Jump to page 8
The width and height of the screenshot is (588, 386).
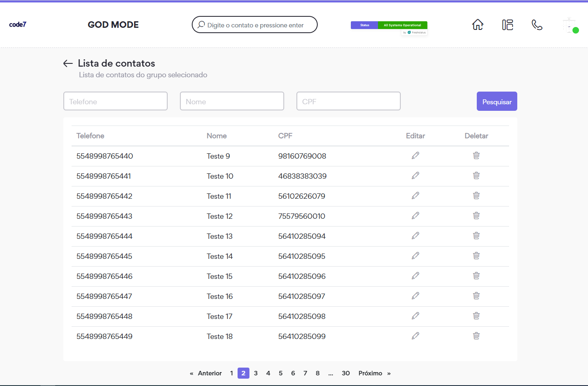318,373
